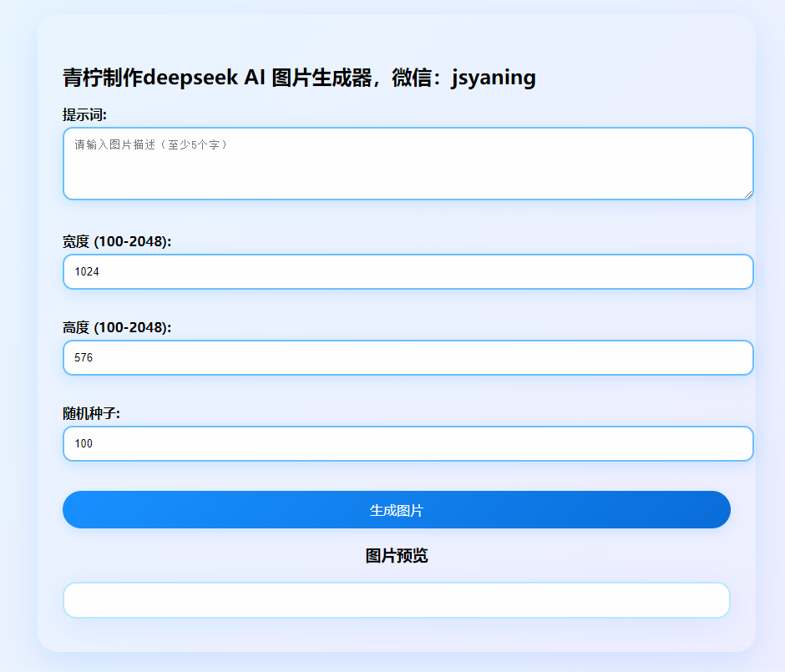Click the 提示词 prompt description textarea
The image size is (785, 672).
tap(408, 164)
